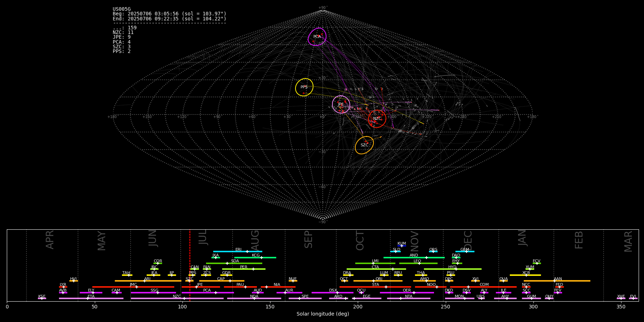Click the 'PCA: 4' legend count line

122,42
